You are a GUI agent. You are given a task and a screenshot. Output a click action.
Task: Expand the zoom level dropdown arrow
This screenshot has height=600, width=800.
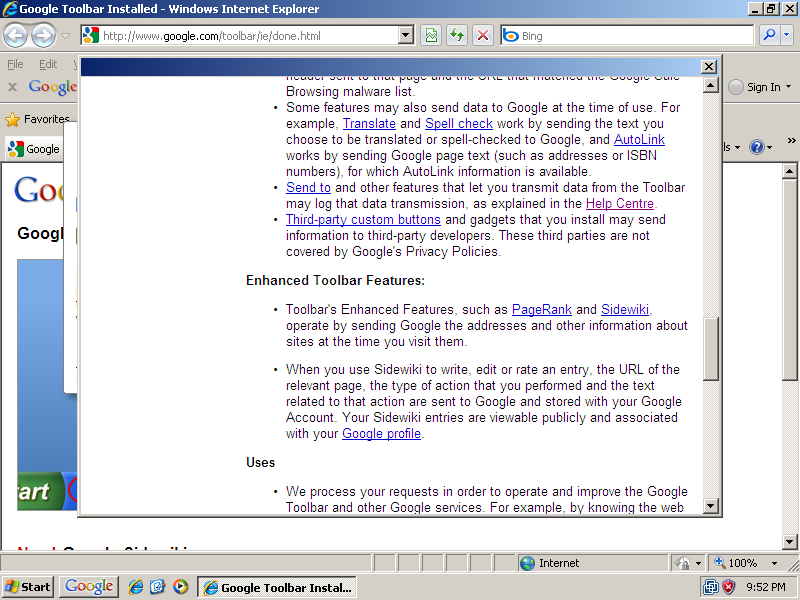774,563
